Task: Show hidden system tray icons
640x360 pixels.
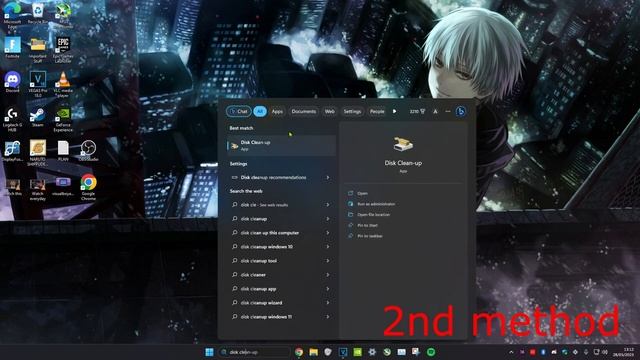Action: (511, 352)
